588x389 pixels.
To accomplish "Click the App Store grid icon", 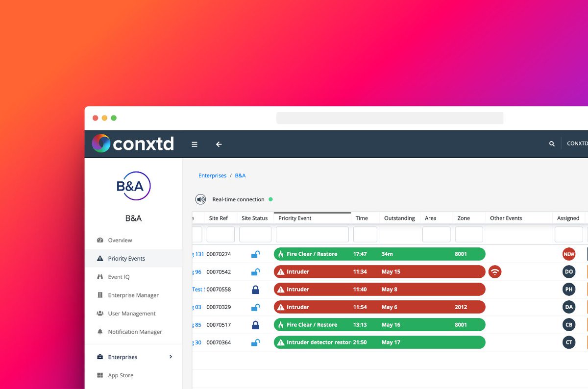I will [100, 375].
